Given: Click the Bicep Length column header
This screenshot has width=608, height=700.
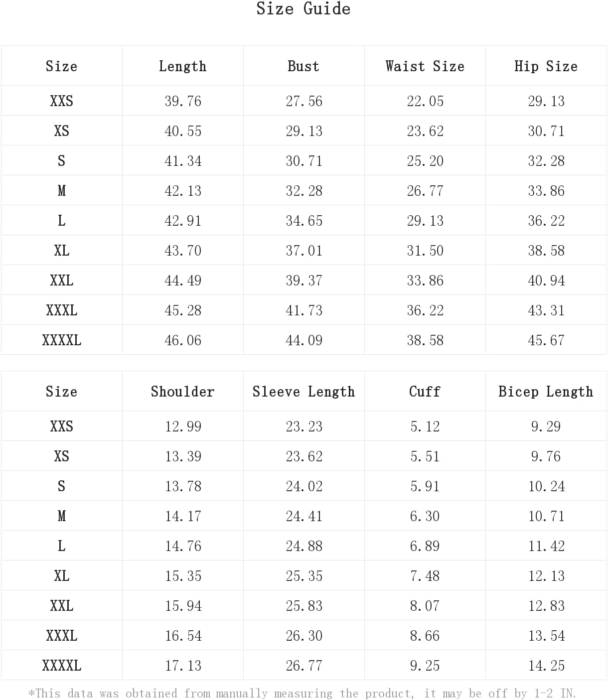Looking at the screenshot, I should (546, 392).
